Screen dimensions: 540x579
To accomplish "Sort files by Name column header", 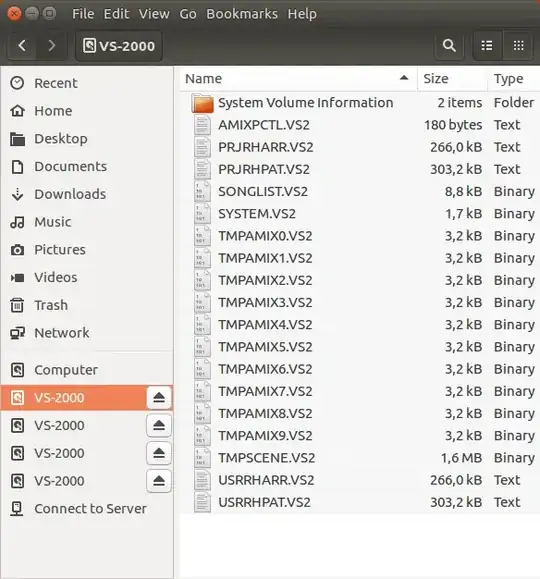I will [298, 79].
